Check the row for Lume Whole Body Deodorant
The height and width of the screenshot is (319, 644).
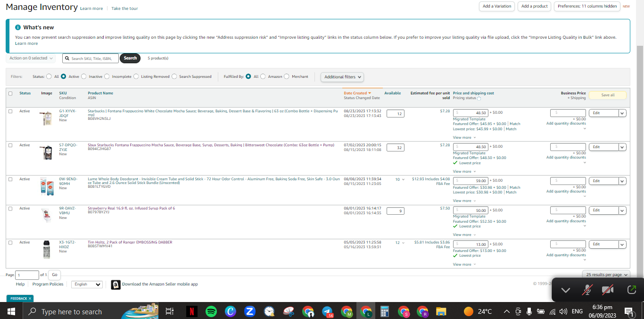tap(10, 179)
